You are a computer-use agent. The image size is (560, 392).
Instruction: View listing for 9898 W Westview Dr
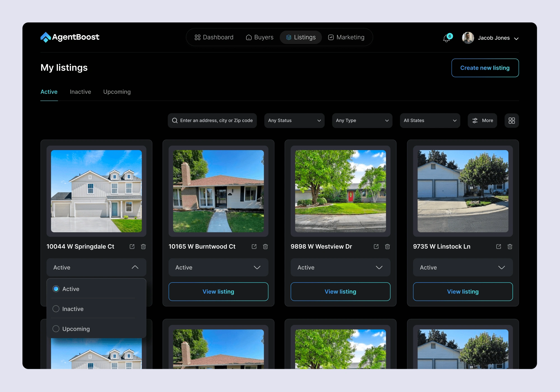coord(340,292)
